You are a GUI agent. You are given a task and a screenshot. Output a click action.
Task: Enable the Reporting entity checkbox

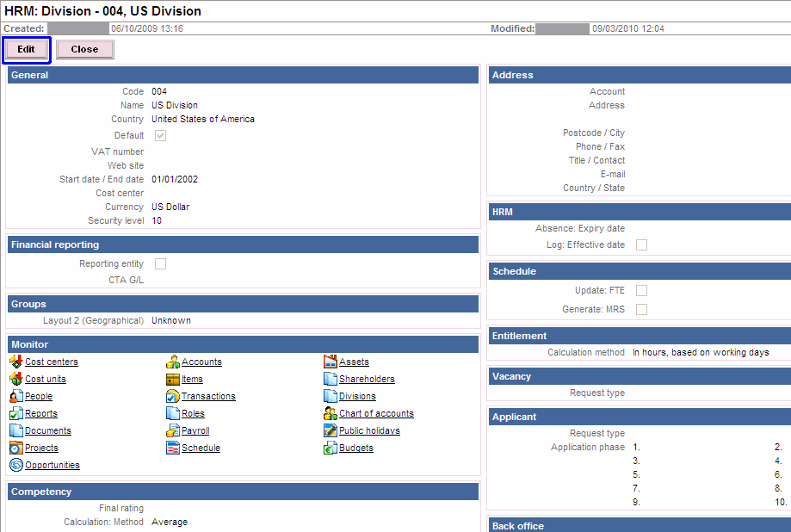[x=160, y=263]
